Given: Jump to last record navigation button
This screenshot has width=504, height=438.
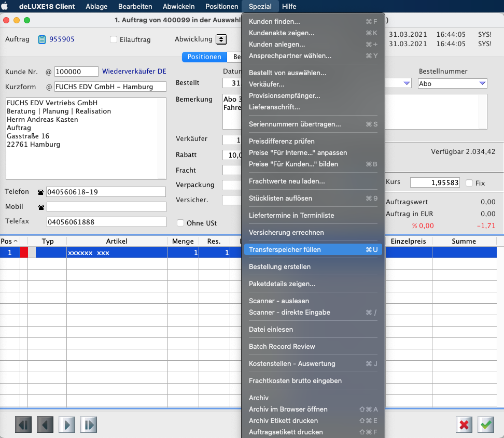Looking at the screenshot, I should coord(89,425).
